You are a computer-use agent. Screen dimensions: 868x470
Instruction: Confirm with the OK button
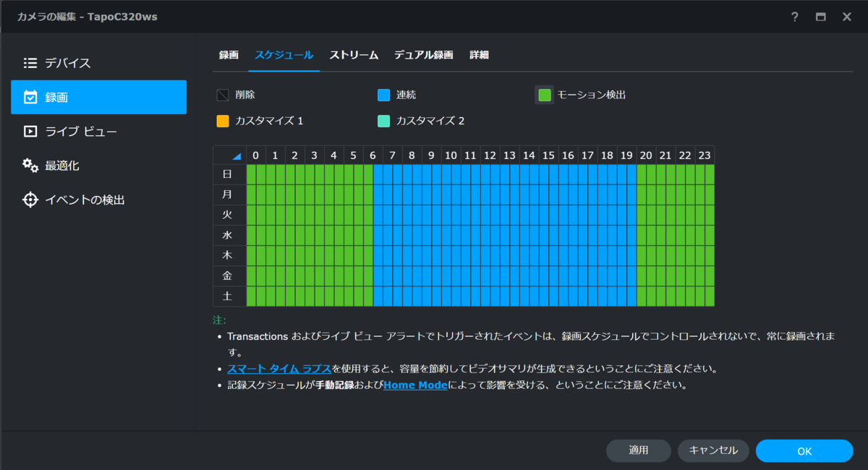(x=804, y=450)
